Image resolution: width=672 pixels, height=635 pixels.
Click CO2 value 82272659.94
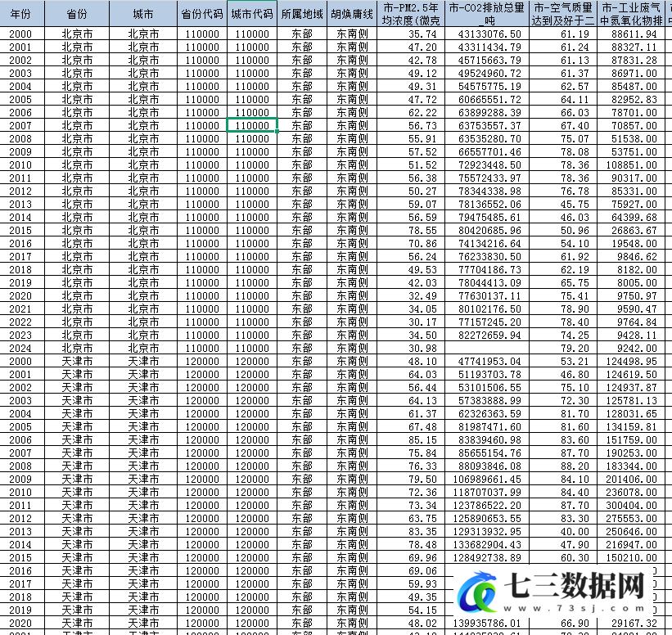487,335
